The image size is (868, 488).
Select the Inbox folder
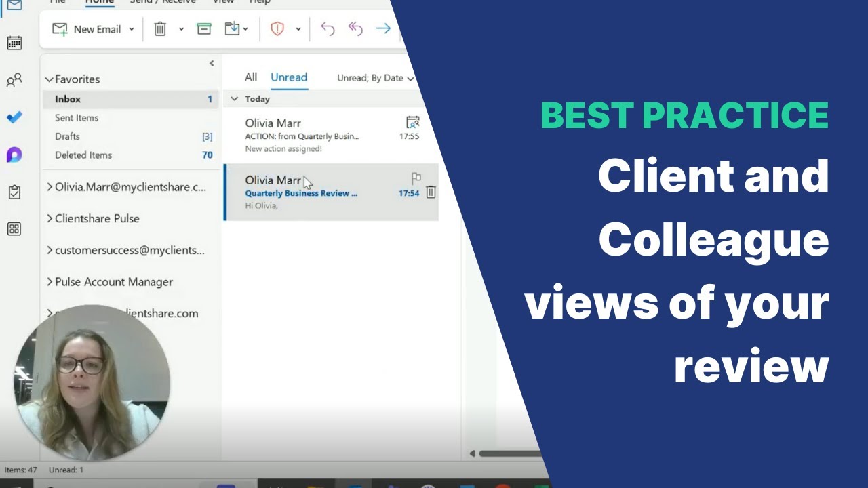tap(131, 99)
